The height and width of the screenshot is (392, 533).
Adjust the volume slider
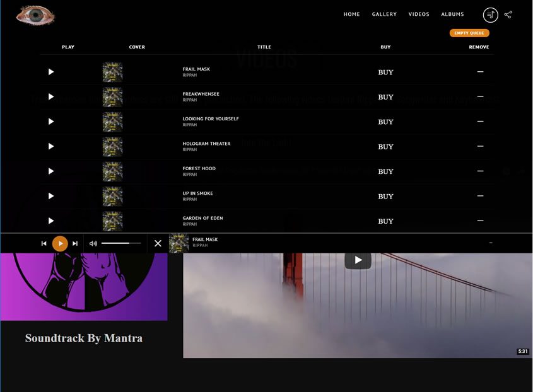[x=120, y=243]
